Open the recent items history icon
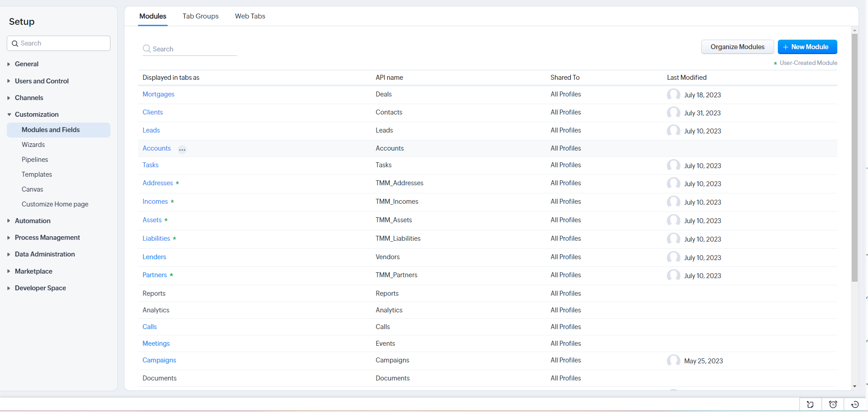Viewport: 868px width, 412px height. [854, 404]
